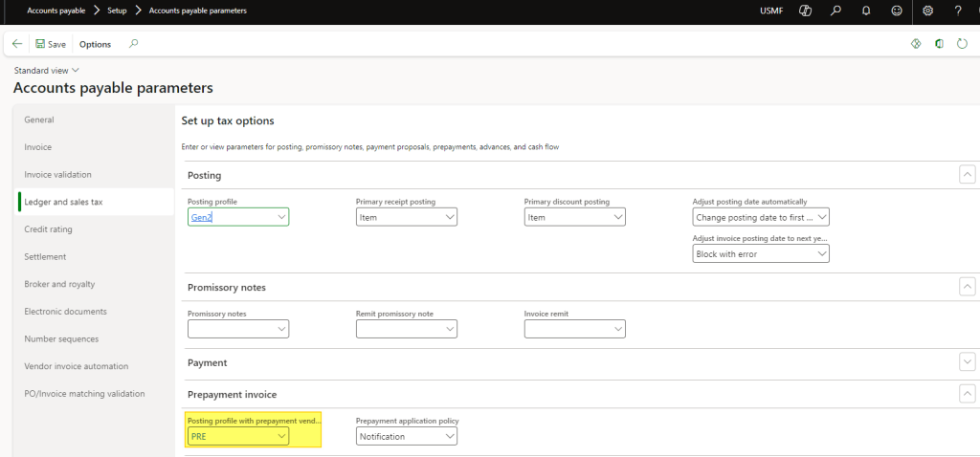
Task: Click the Gen2 posting profile link
Action: point(202,218)
